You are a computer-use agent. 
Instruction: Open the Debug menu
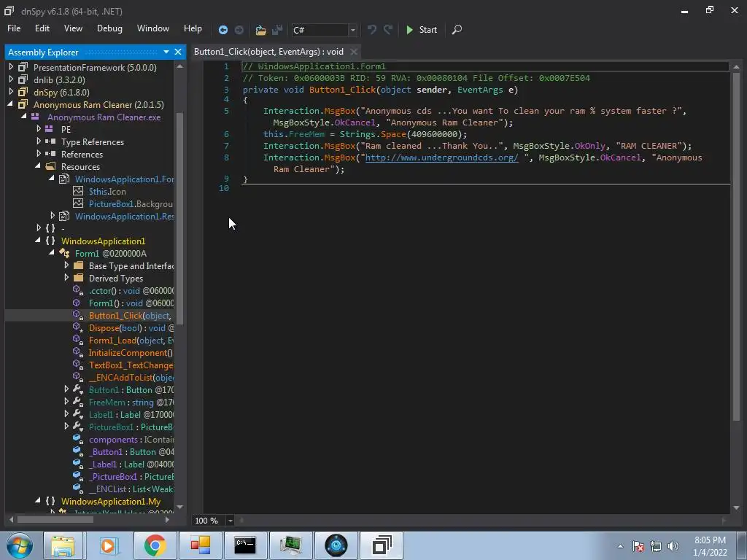(x=109, y=28)
